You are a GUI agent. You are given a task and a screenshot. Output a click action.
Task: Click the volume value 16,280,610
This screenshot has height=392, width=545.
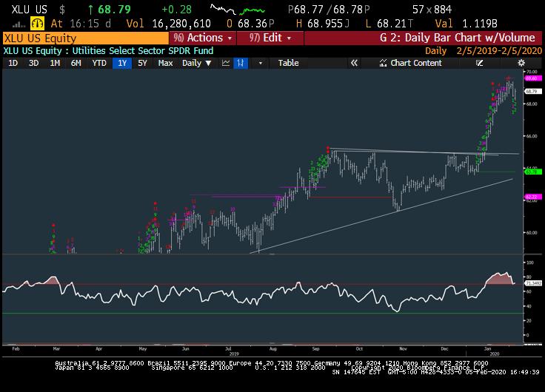pyautogui.click(x=181, y=24)
